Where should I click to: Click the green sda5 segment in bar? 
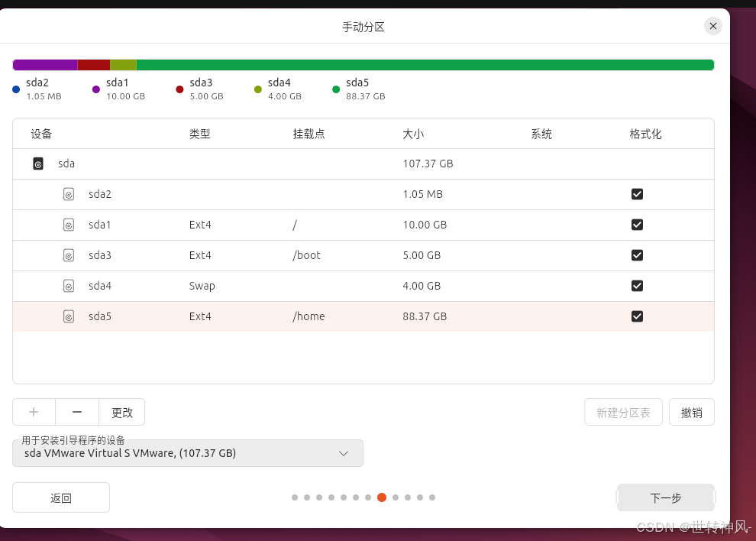click(425, 65)
